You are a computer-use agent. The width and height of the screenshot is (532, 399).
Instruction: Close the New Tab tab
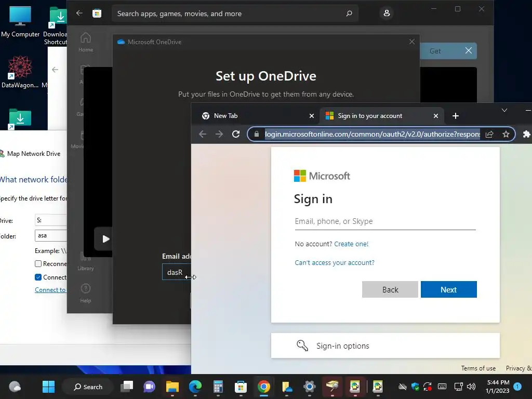pos(312,116)
